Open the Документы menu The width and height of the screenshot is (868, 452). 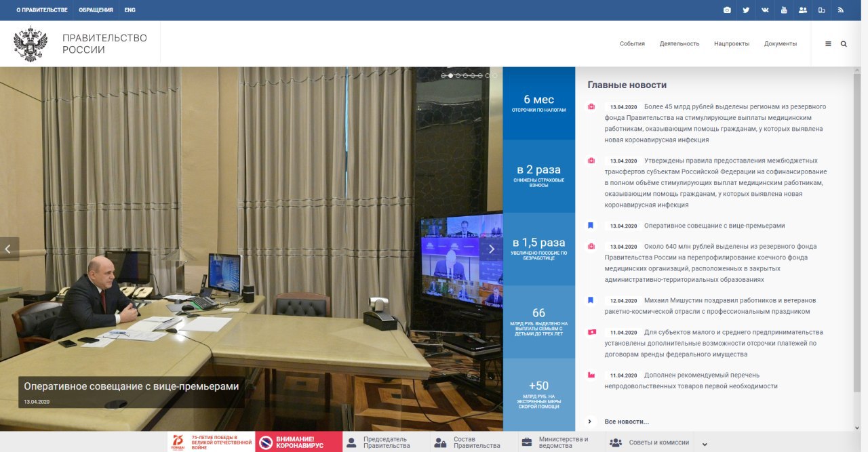(x=781, y=43)
